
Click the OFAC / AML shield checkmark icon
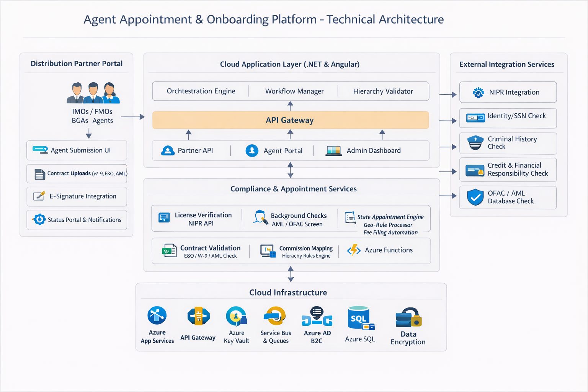475,197
